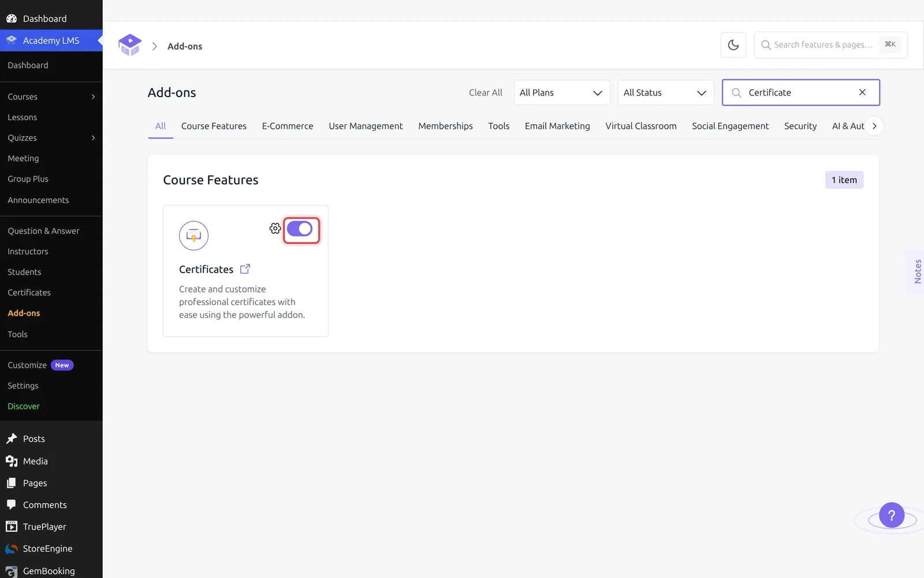The height and width of the screenshot is (578, 924).
Task: Switch to E-Commerce tab
Action: coord(288,126)
